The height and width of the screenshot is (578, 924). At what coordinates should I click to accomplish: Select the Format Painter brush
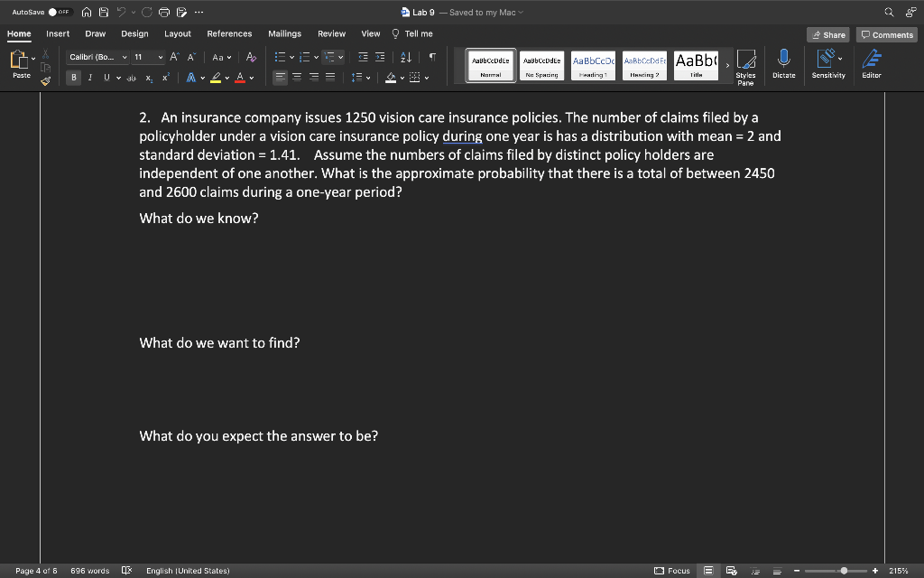pos(45,80)
